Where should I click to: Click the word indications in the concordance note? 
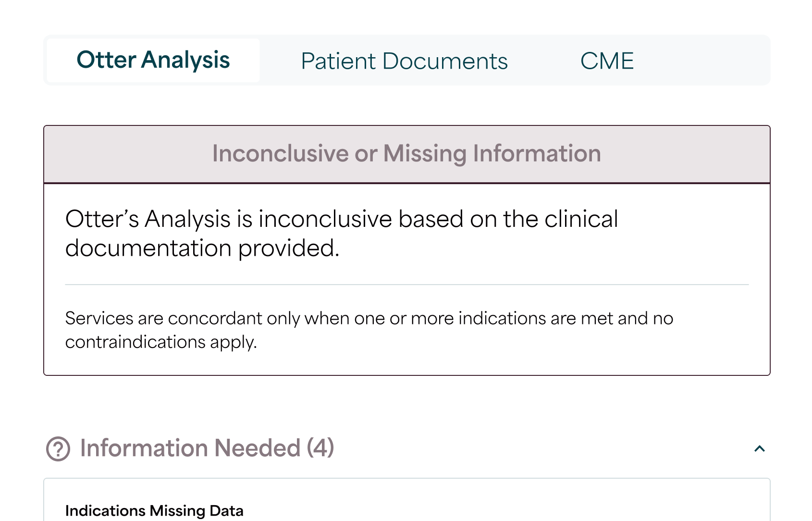click(504, 318)
